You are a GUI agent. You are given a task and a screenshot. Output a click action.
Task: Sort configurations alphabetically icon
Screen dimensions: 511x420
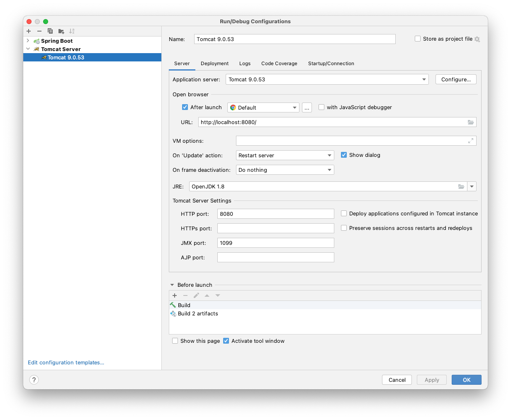(x=72, y=31)
